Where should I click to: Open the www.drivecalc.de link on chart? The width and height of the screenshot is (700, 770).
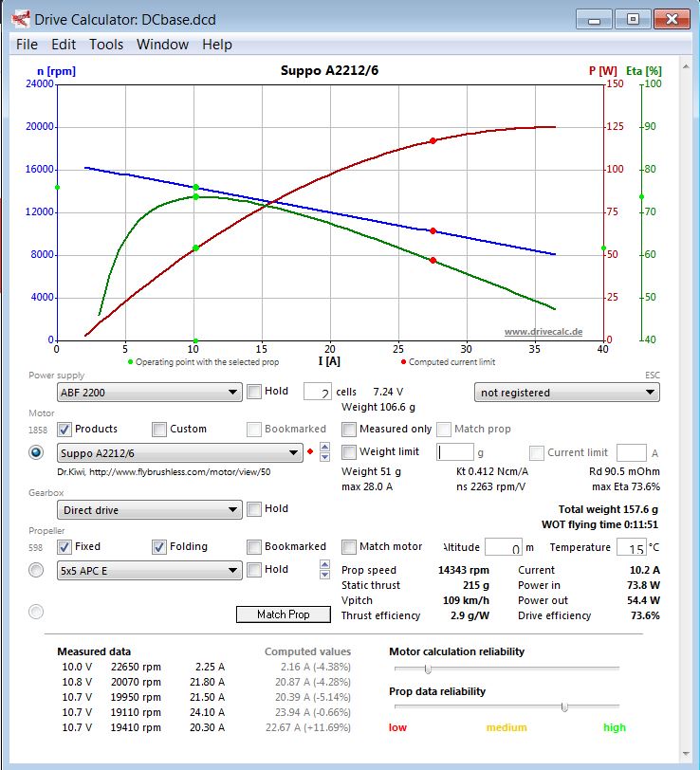click(x=543, y=332)
